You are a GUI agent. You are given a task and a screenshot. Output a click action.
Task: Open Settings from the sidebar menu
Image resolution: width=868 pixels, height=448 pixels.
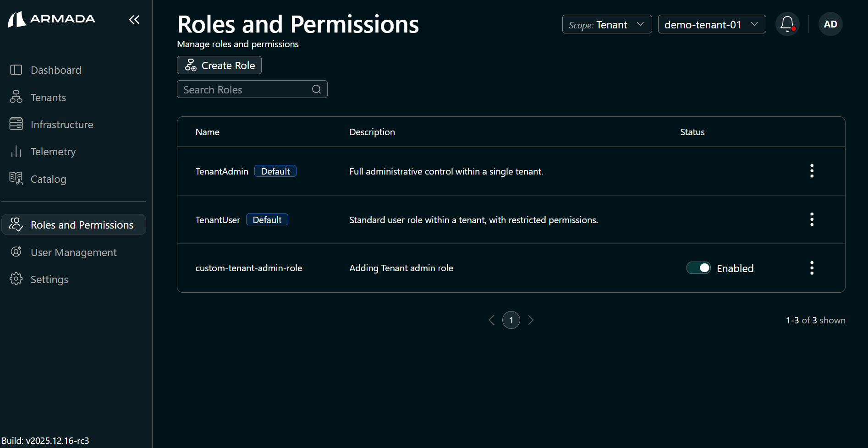pyautogui.click(x=49, y=279)
